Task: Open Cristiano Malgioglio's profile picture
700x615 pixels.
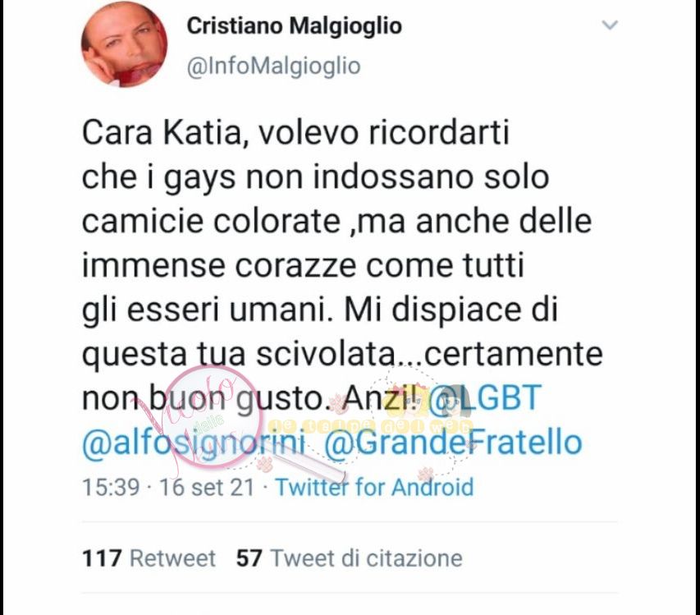Action: coord(124,44)
